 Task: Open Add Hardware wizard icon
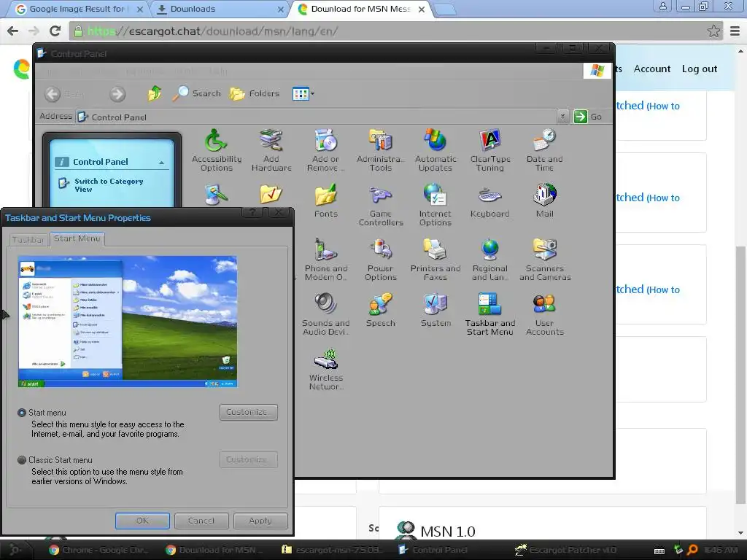tap(271, 150)
